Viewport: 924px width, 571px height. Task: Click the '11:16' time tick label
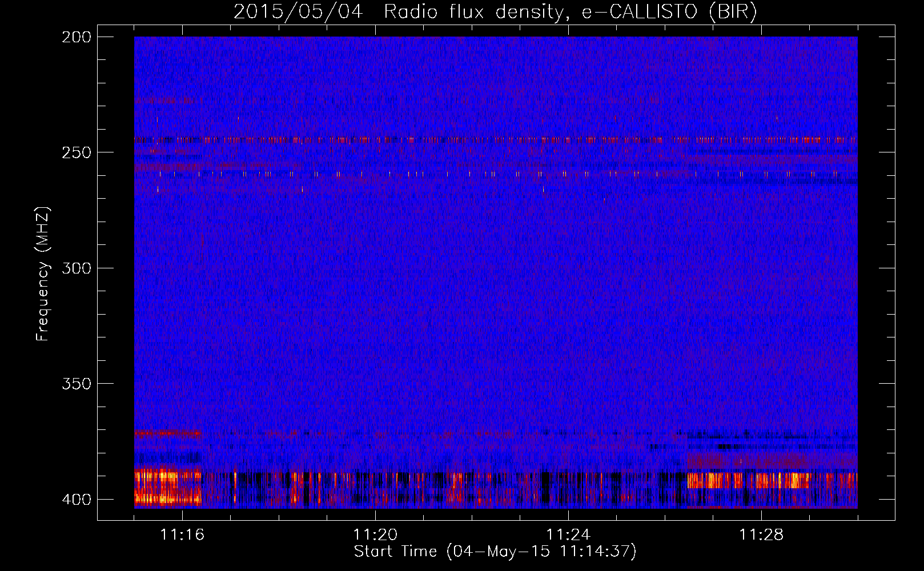click(182, 534)
